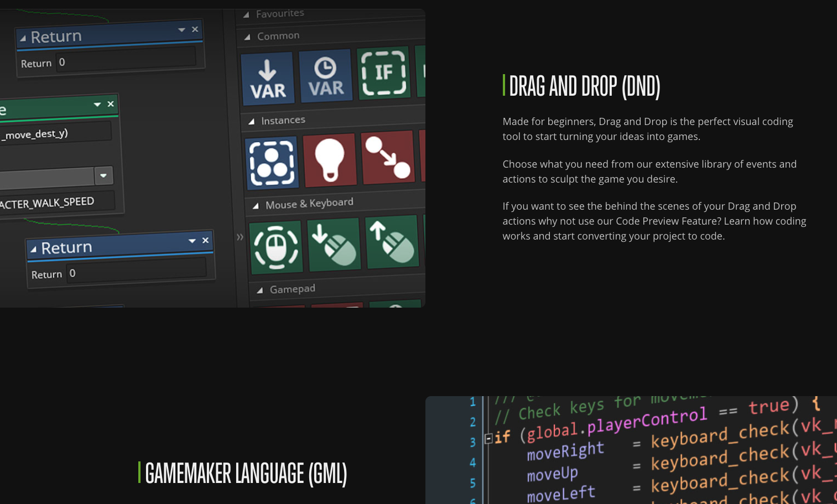This screenshot has width=837, height=504.
Task: Collapse the Mouse & Keyboard section
Action: 256,206
